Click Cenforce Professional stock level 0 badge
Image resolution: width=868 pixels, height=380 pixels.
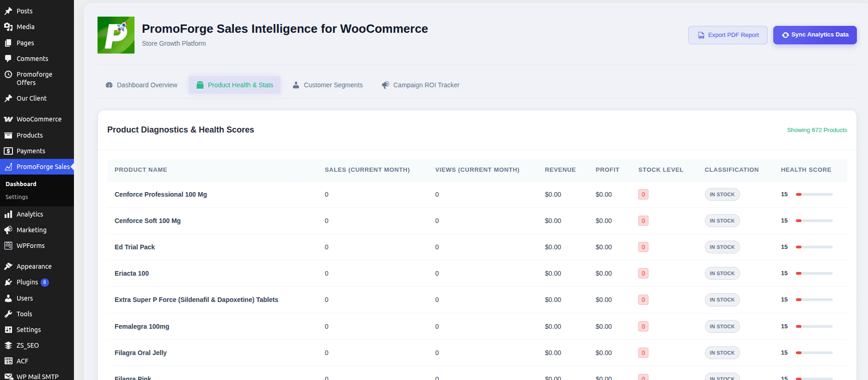[643, 194]
